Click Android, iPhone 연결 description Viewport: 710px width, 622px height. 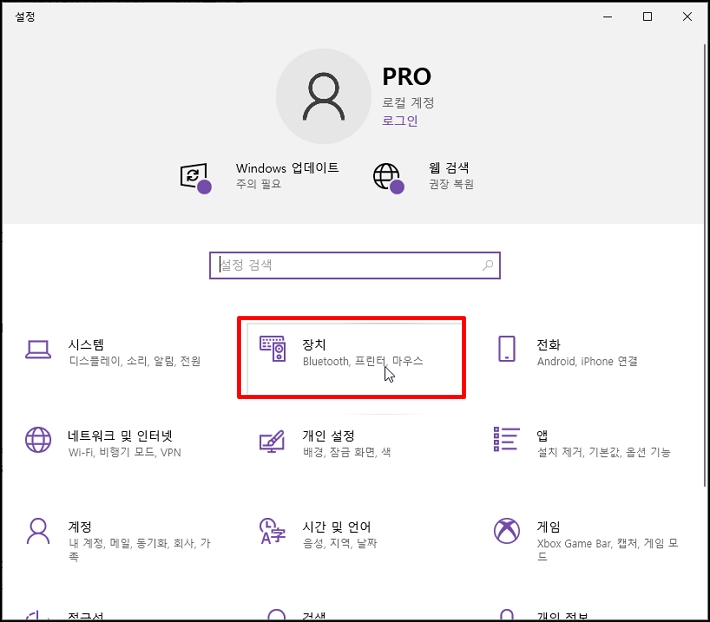click(x=587, y=361)
